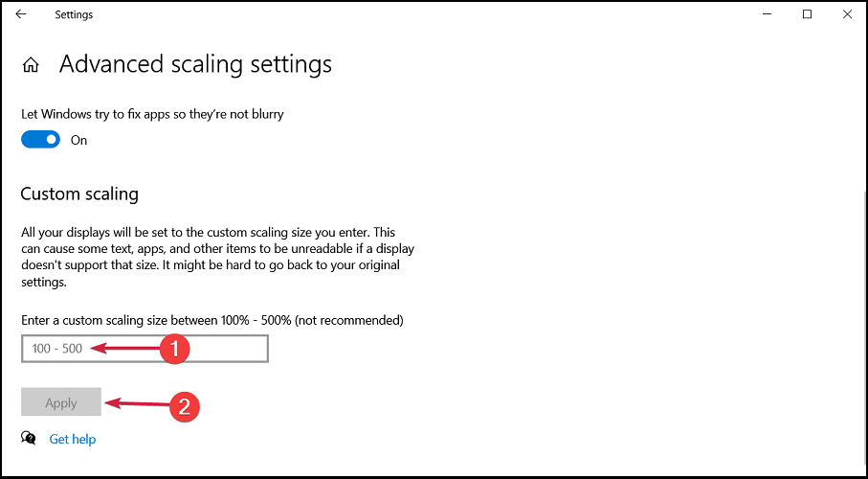The width and height of the screenshot is (868, 479).
Task: Click the red circle numbered 1
Action: [173, 350]
